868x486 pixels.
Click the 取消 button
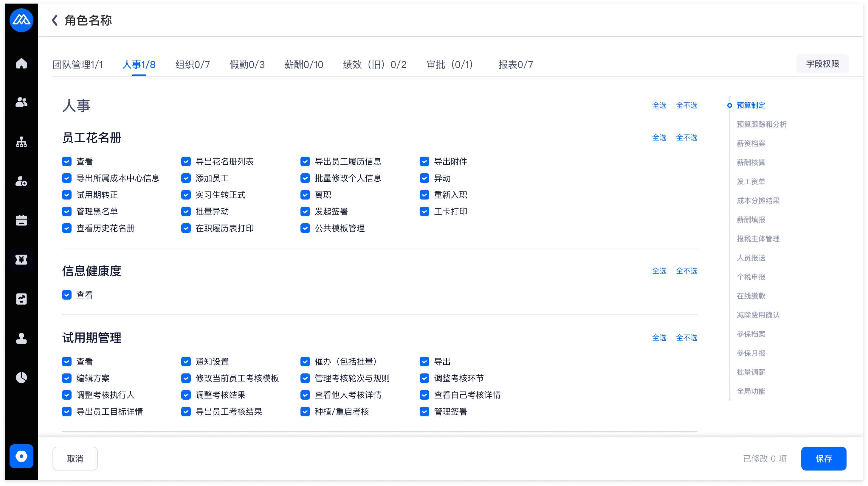click(x=75, y=458)
